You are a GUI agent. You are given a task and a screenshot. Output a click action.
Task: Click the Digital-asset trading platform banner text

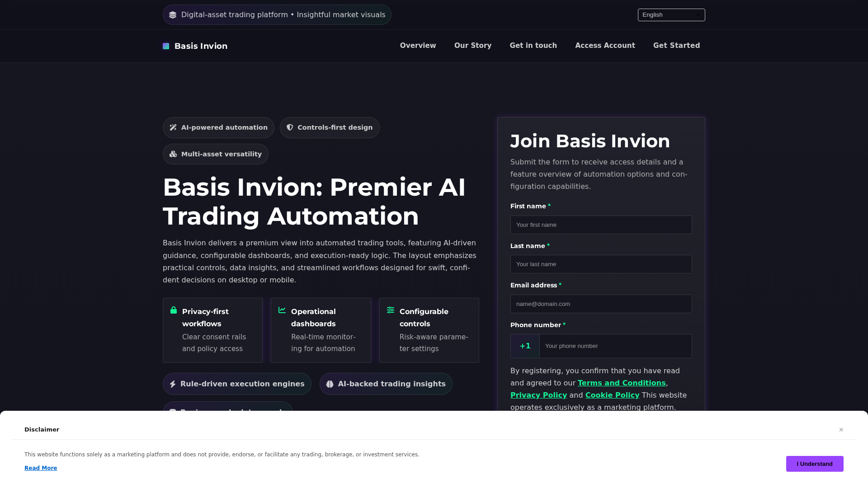pyautogui.click(x=283, y=15)
